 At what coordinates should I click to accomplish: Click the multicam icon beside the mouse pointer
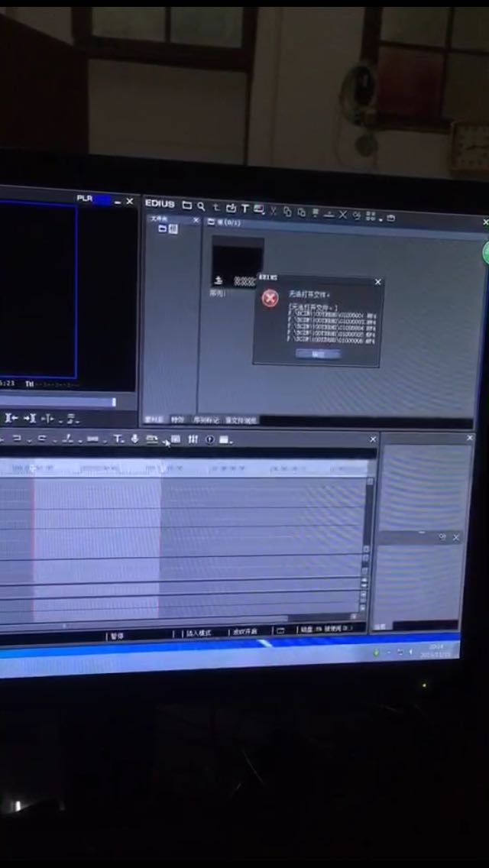(x=176, y=439)
